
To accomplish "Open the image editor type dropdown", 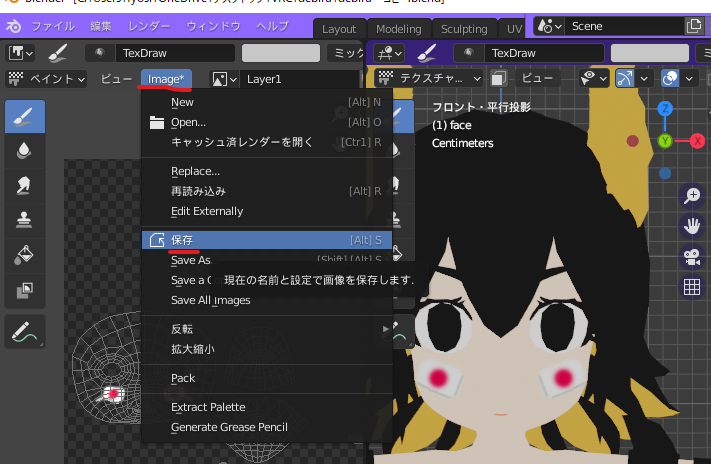I will (20, 53).
